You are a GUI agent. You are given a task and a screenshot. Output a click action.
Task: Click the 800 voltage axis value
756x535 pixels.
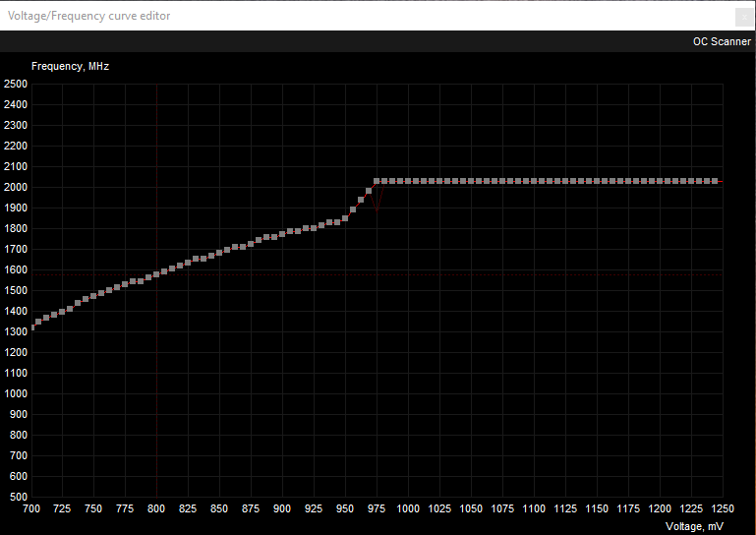156,509
